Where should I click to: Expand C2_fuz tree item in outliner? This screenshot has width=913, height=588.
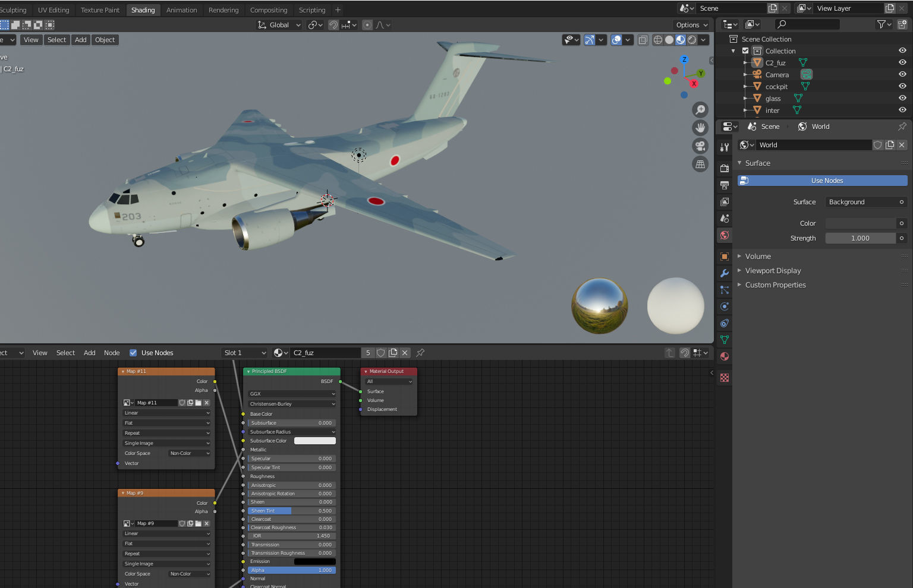[x=745, y=62]
